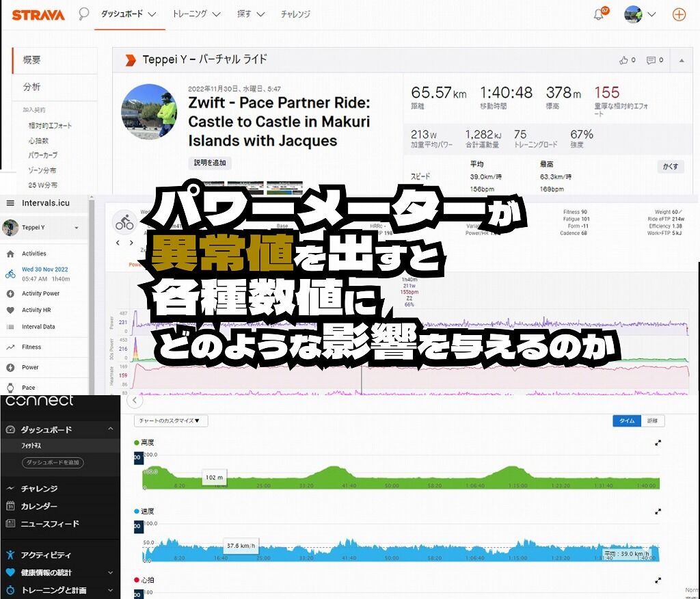Open Strava ダッシュボード dropdown menu

pos(129,14)
